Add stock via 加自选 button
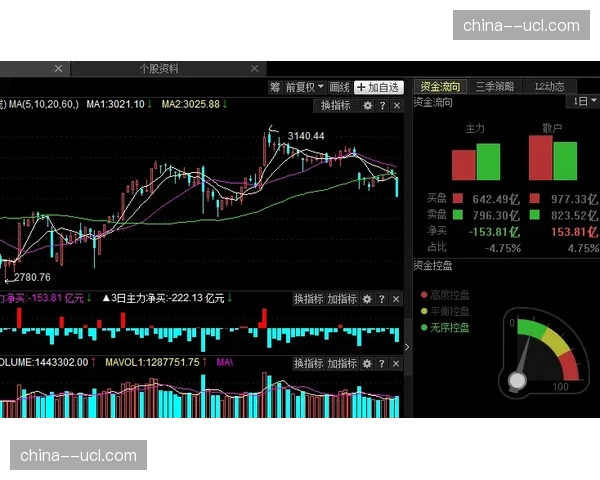This screenshot has height=480, width=600. click(378, 87)
